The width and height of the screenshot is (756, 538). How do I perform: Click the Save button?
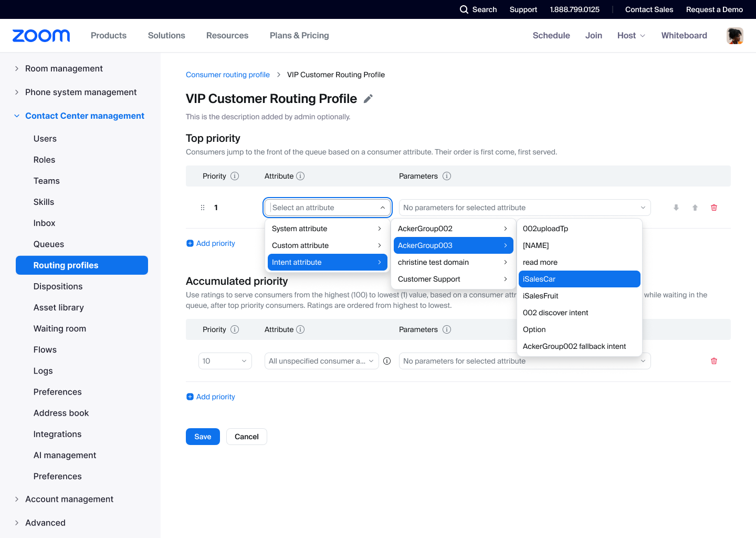(203, 437)
